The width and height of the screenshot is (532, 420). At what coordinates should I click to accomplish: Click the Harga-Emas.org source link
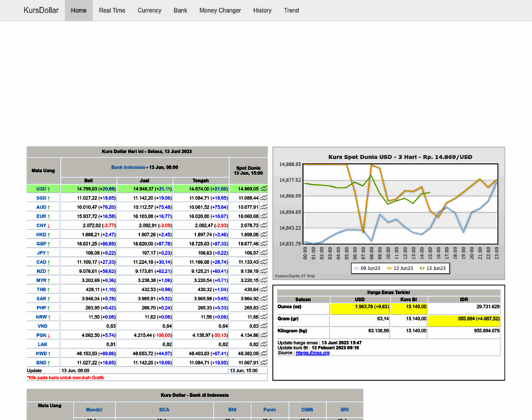coord(311,353)
